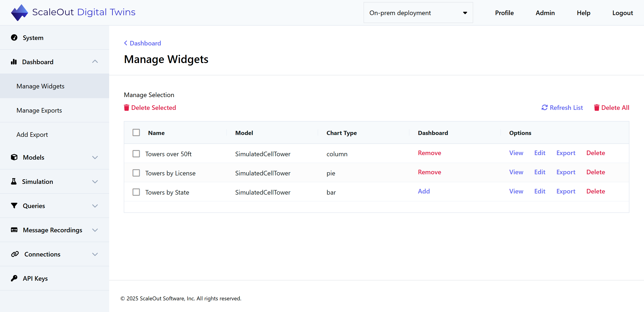
Task: Export the Towers over 50ft widget
Action: coord(565,153)
